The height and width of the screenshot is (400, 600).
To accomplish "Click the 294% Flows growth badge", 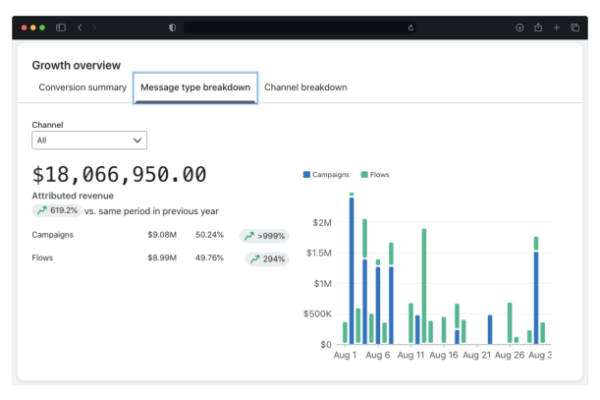I will tap(266, 259).
